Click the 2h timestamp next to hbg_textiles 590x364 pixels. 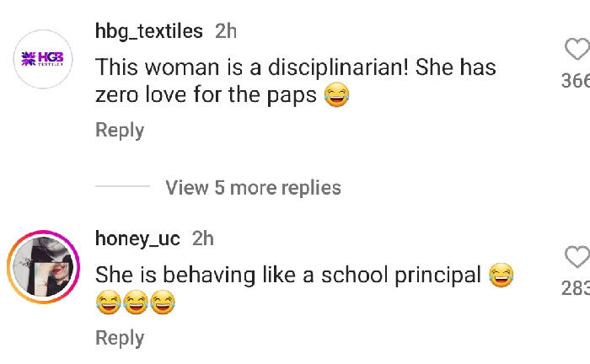click(226, 32)
